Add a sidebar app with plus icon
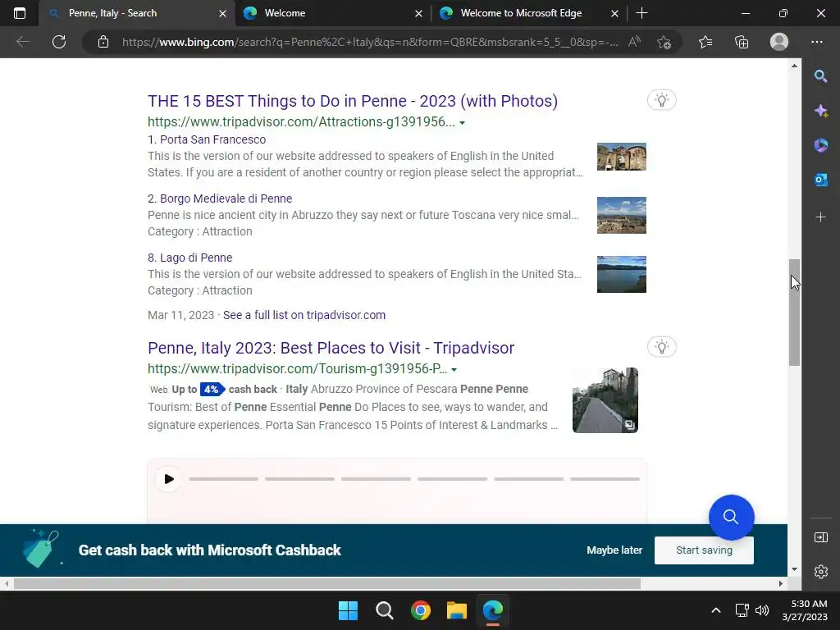Screen dimensions: 840x630 tap(820, 217)
